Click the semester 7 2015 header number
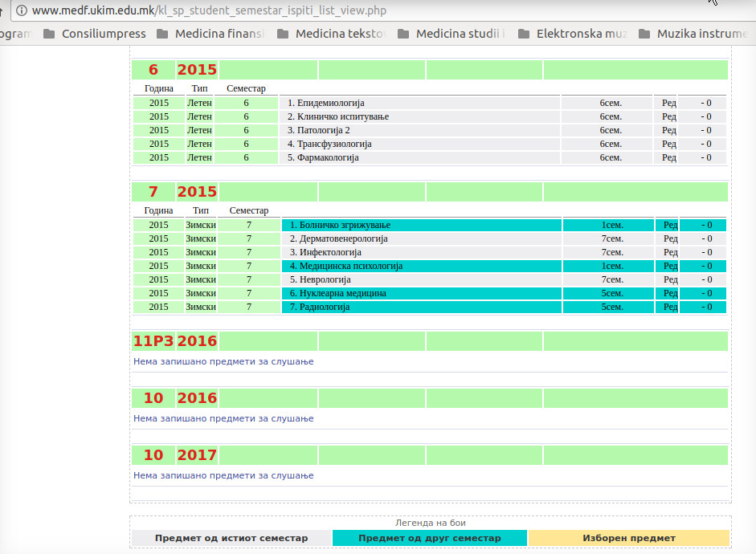This screenshot has width=756, height=554. click(153, 192)
